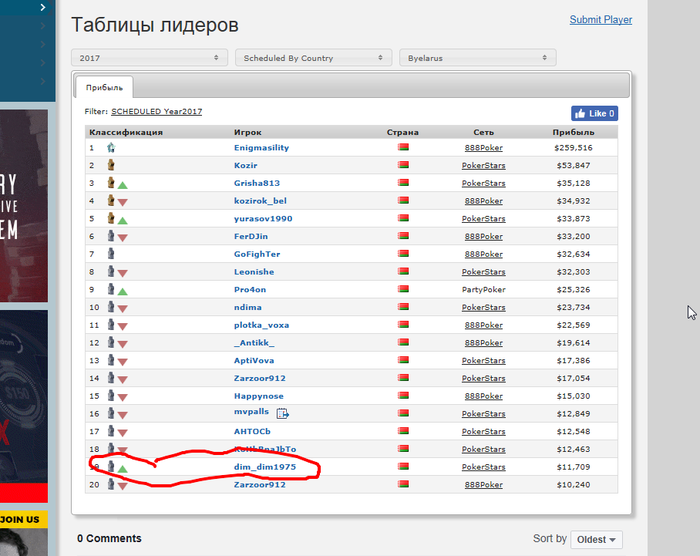Open player Kozir profile
Viewport: 700px width, 556px height.
246,165
